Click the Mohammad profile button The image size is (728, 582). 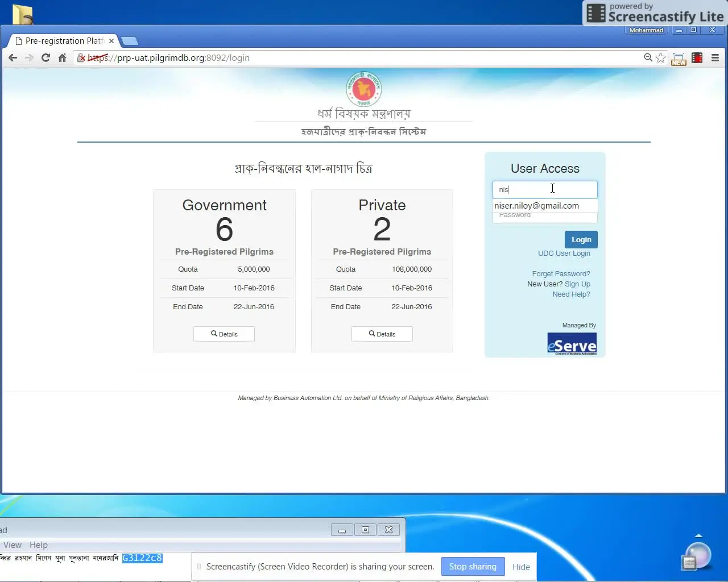646,30
